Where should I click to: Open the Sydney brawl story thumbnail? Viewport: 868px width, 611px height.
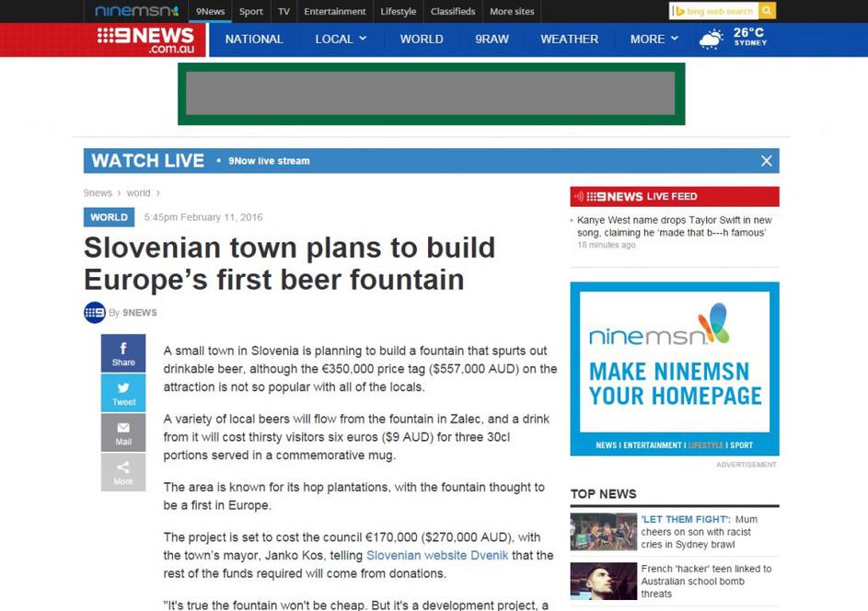point(603,532)
